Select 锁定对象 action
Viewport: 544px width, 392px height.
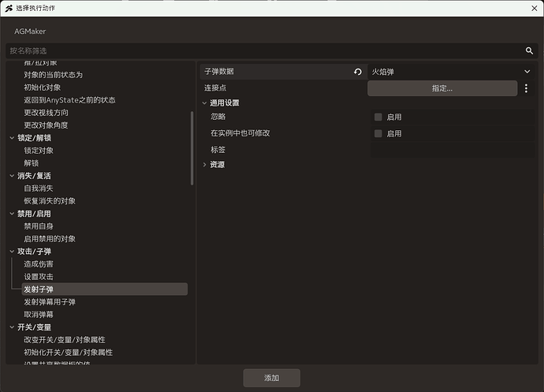point(39,151)
